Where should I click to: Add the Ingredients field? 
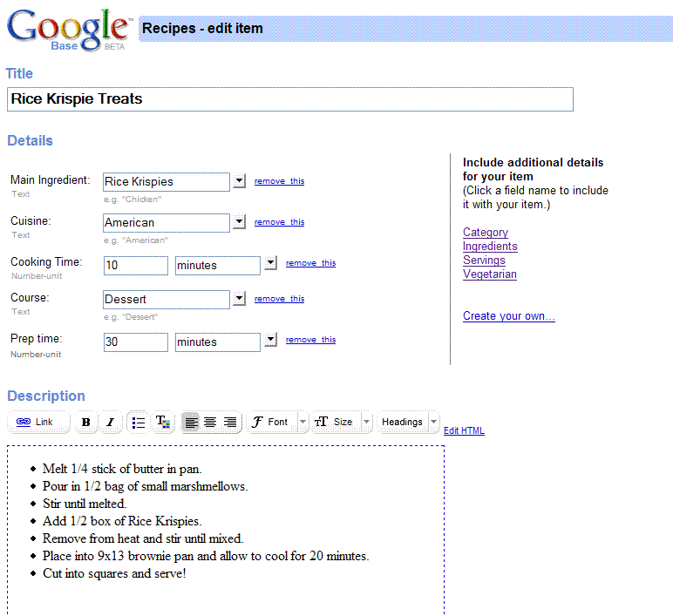click(x=490, y=247)
